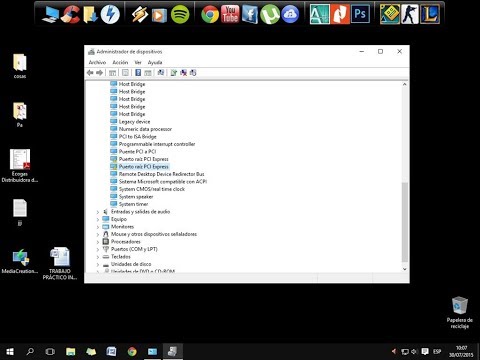Click the blue Help icon in toolbar
Screen dimensions: 480x360
click(138, 73)
